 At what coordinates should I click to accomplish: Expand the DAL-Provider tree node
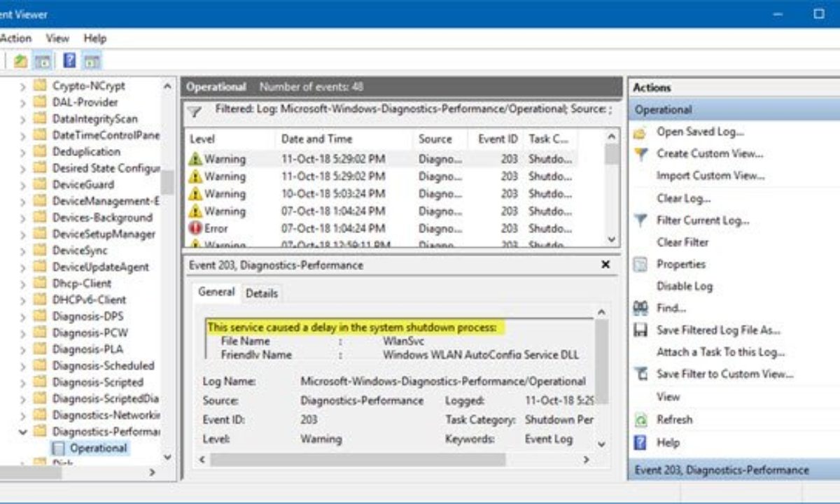[23, 102]
